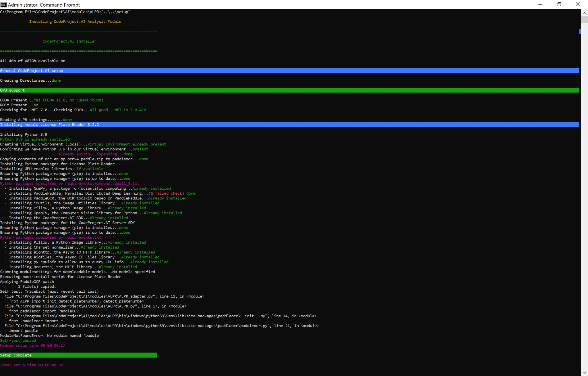The height and width of the screenshot is (376, 588).
Task: Click the Total setup time text
Action: pyautogui.click(x=31, y=365)
